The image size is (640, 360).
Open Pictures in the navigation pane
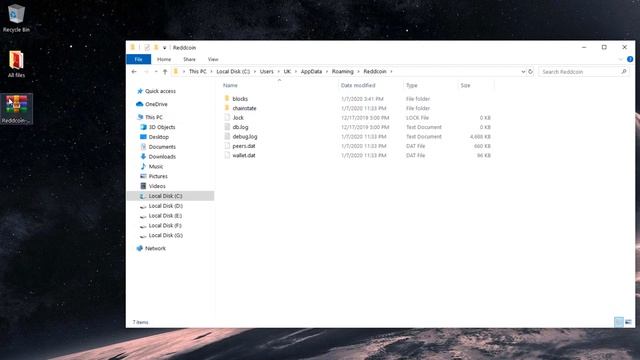pos(158,176)
